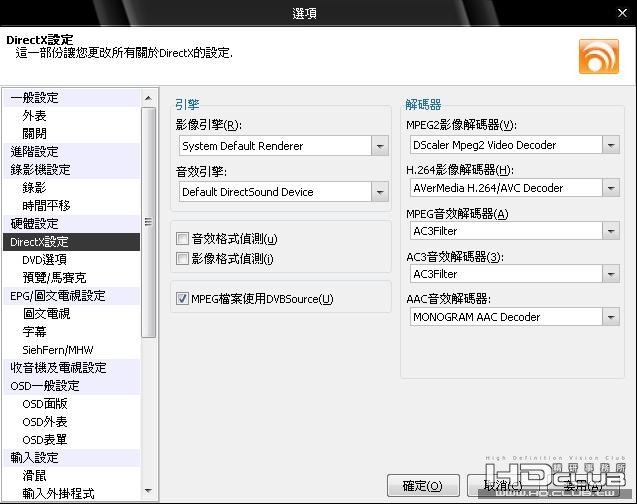637x504 pixels.
Task: Click the sidebar scroll down arrow
Action: (x=148, y=491)
